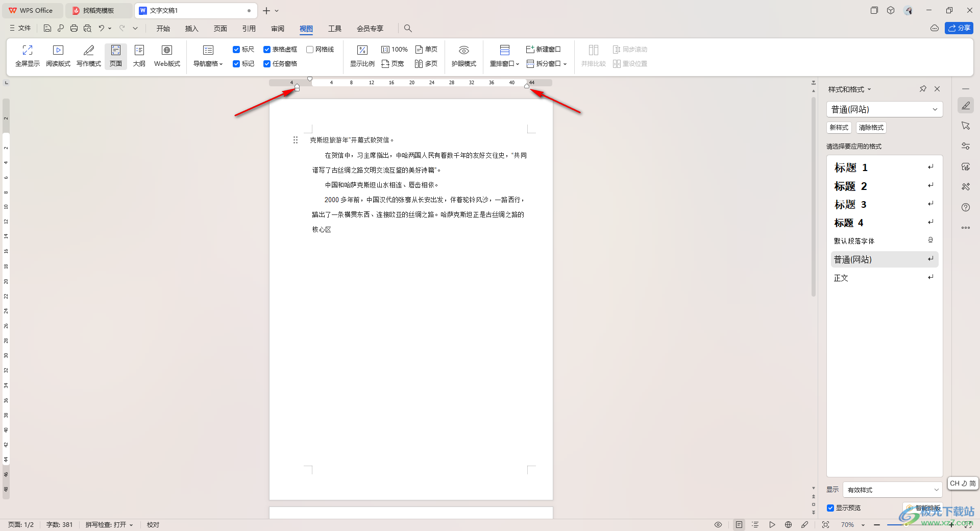Set zoom to 100% button

pos(395,50)
